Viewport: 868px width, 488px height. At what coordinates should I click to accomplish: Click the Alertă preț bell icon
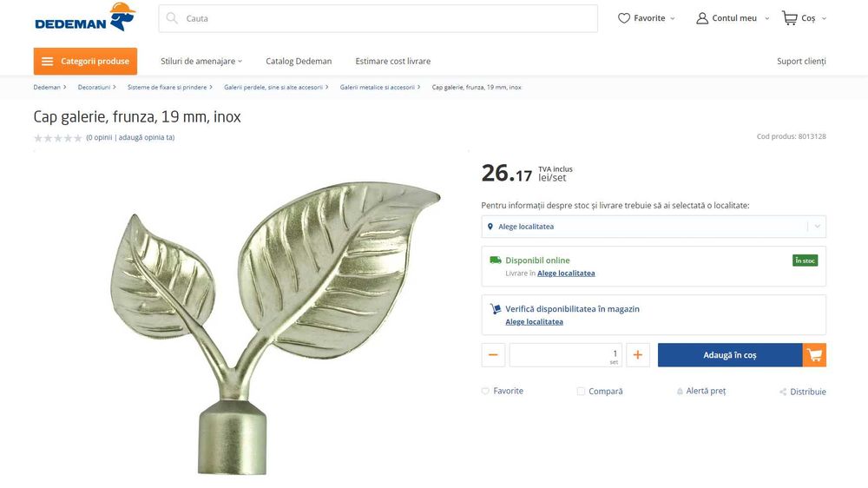[680, 392]
